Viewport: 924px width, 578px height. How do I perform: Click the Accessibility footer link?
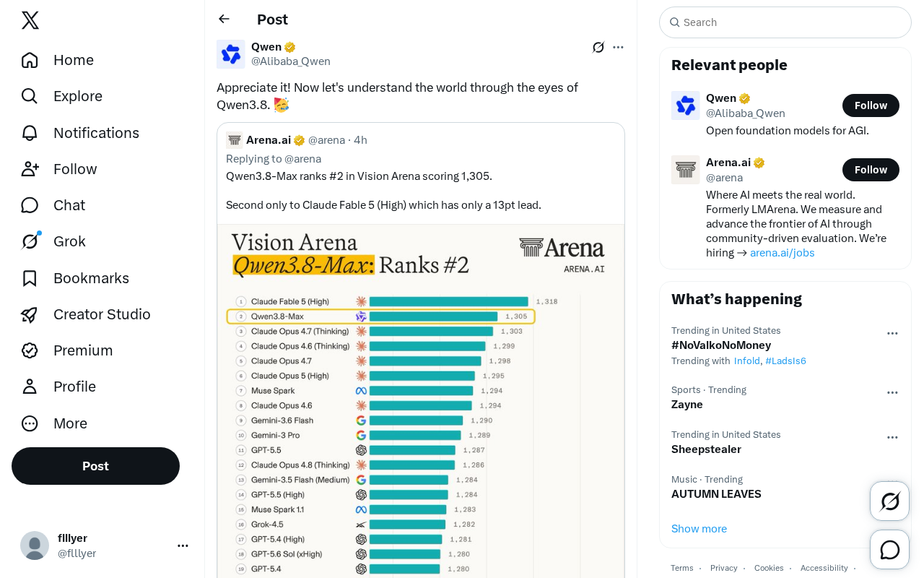824,568
